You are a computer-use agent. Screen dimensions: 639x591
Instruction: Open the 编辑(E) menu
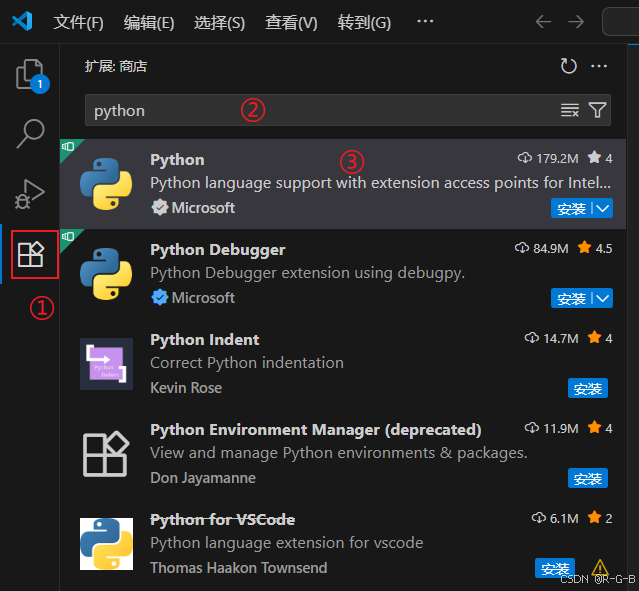149,22
